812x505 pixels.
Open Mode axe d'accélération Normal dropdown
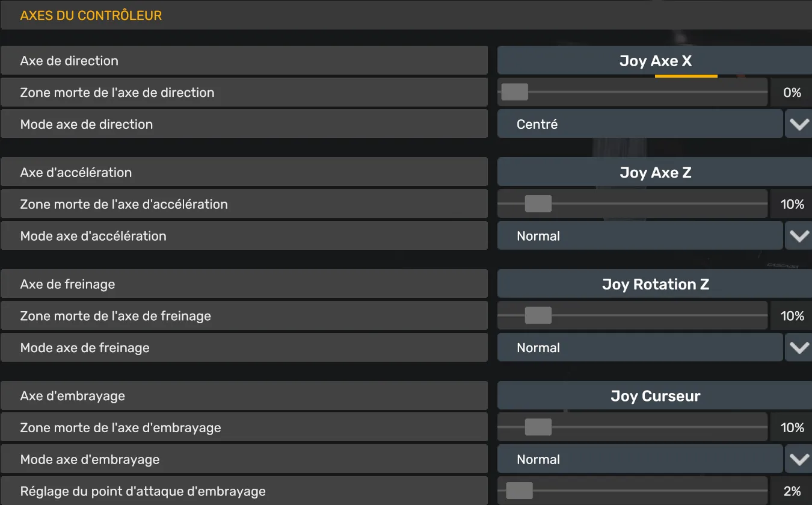click(x=640, y=236)
